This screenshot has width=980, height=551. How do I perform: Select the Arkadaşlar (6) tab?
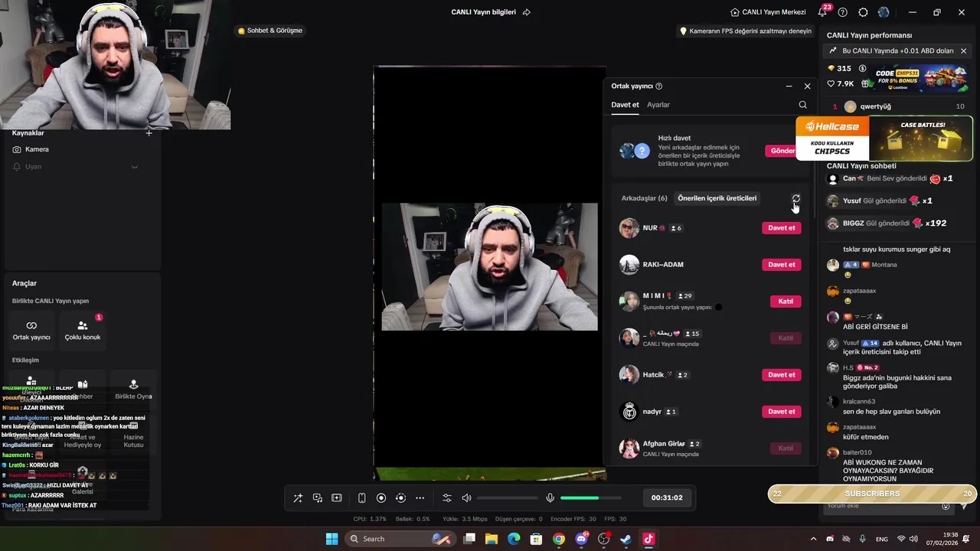click(x=644, y=198)
